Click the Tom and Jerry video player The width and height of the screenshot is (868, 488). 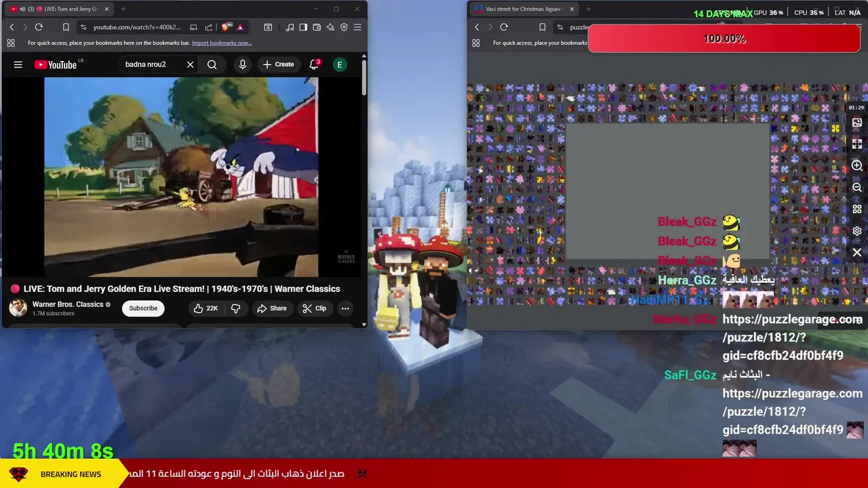(181, 178)
